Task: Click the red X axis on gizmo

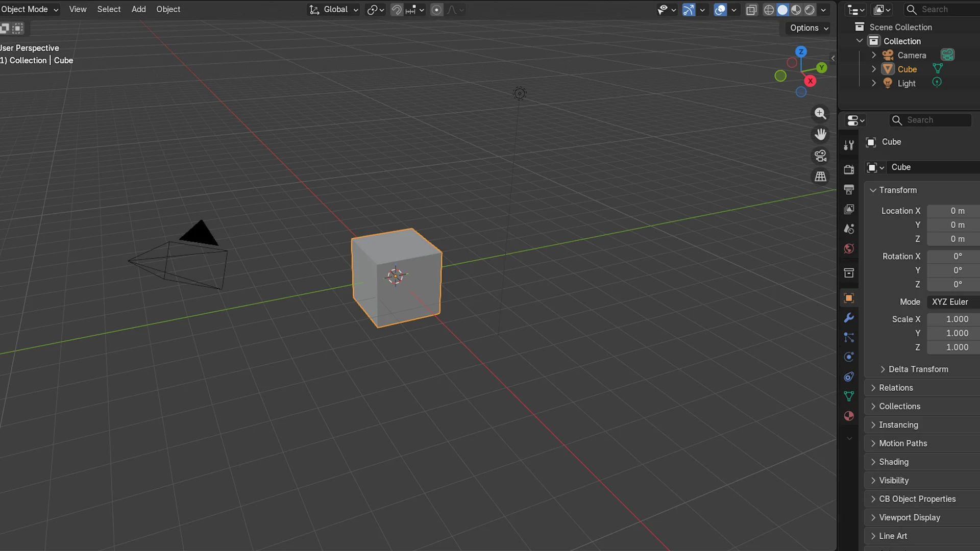Action: tap(810, 81)
